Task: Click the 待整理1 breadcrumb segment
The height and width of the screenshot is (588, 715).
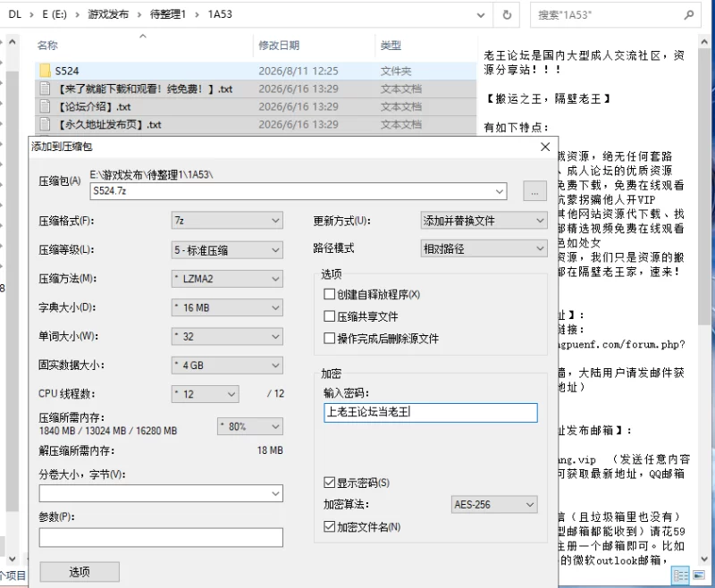Action: pyautogui.click(x=168, y=14)
